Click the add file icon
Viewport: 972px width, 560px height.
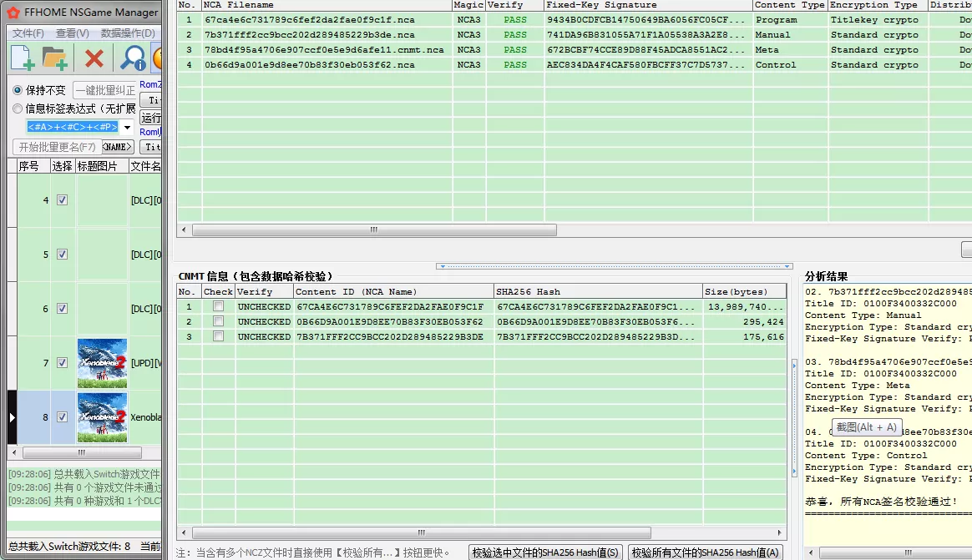23,58
